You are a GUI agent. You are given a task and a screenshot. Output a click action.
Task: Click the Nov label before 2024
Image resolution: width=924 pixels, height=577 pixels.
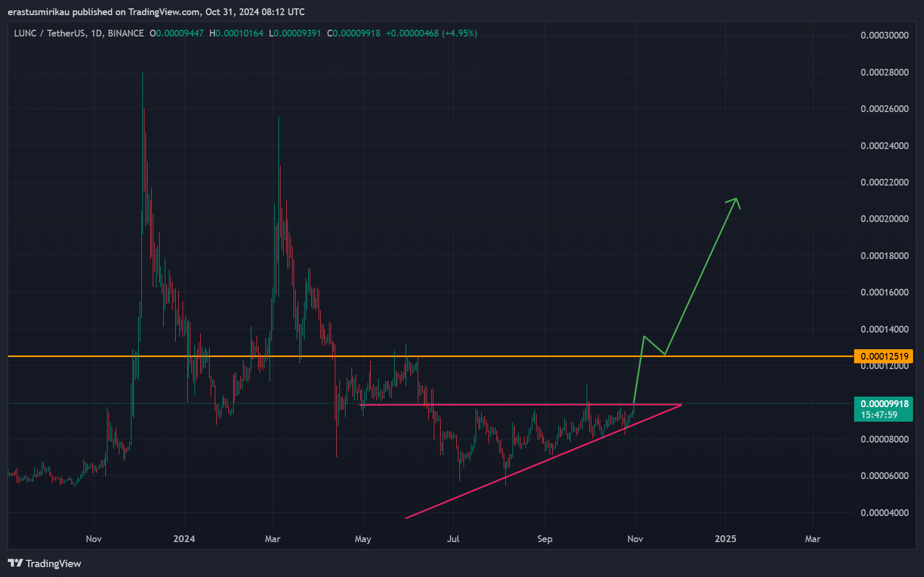point(94,539)
